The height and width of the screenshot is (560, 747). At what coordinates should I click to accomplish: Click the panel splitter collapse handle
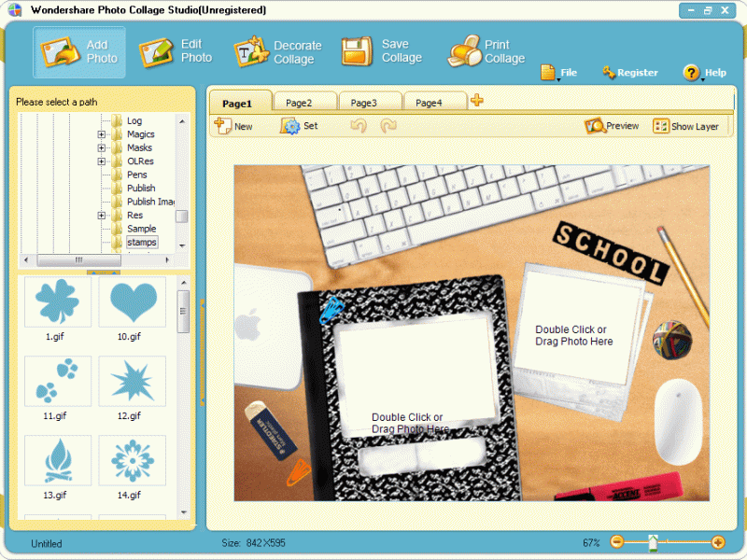[x=104, y=273]
